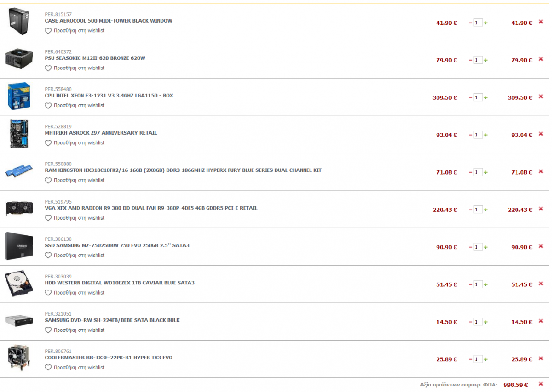Click the Aerocool case thumbnail image
The height and width of the screenshot is (392, 552).
click(19, 22)
